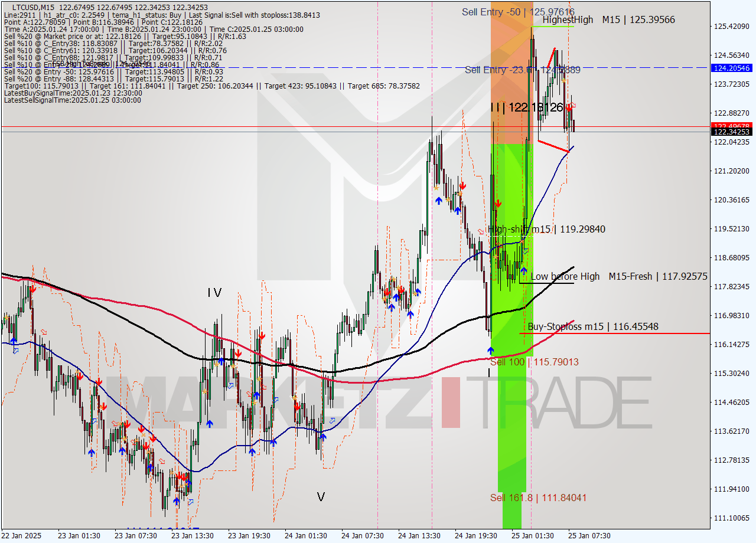
Task: Click the red 122.49678 price tag
Action: [732, 126]
